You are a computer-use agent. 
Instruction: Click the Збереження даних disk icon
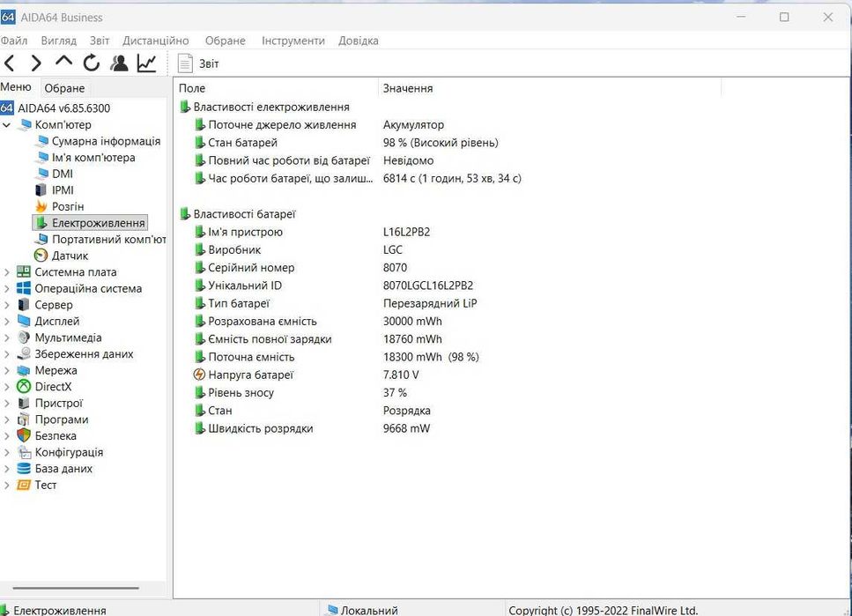click(x=24, y=354)
